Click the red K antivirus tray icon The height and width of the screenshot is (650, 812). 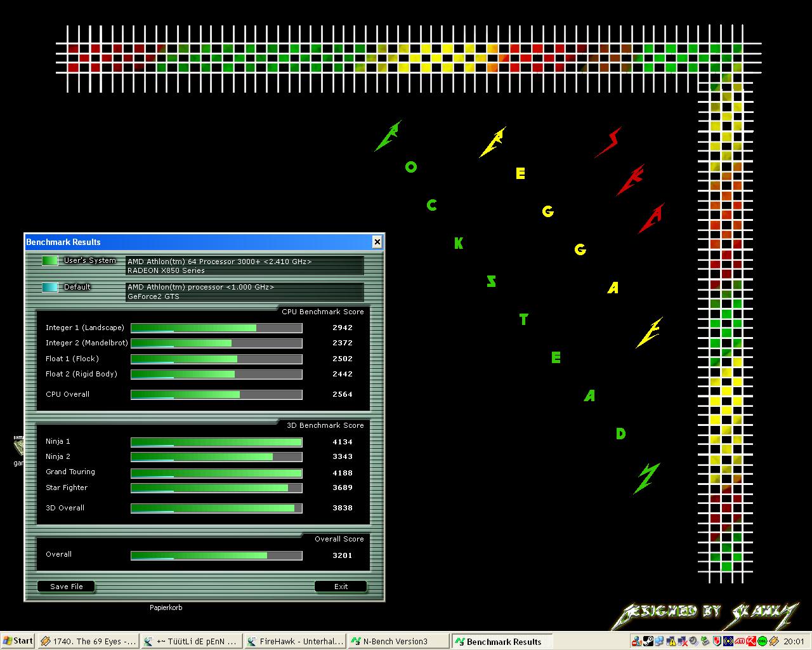click(x=751, y=641)
